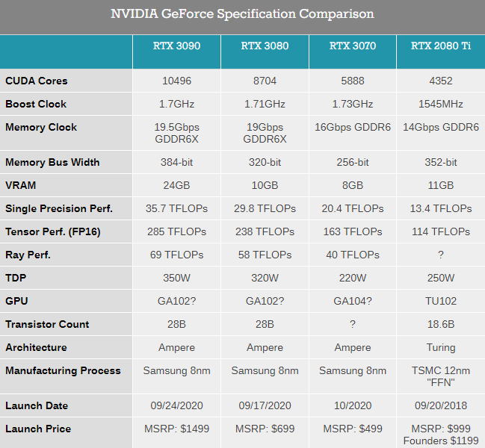485x448 pixels.
Task: Select the 220W TDP cell
Action: (x=353, y=278)
